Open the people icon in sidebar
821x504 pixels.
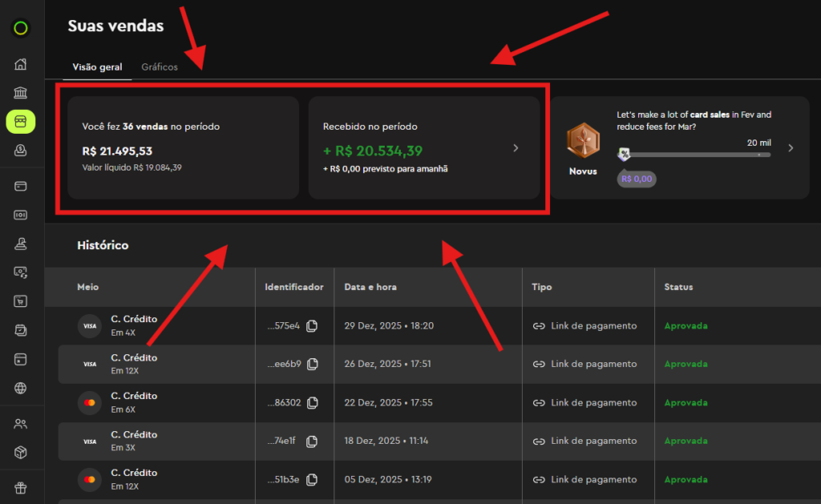pyautogui.click(x=21, y=424)
